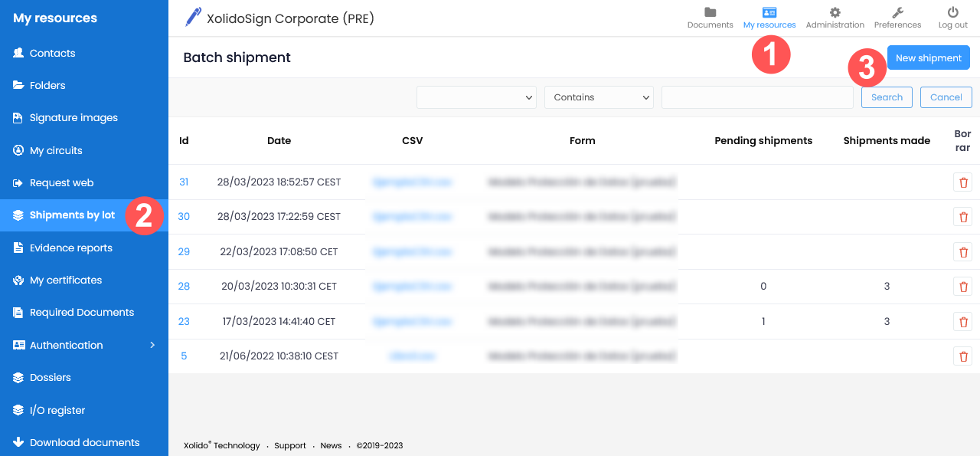Click the Log out power icon
The width and height of the screenshot is (980, 456).
pyautogui.click(x=952, y=12)
